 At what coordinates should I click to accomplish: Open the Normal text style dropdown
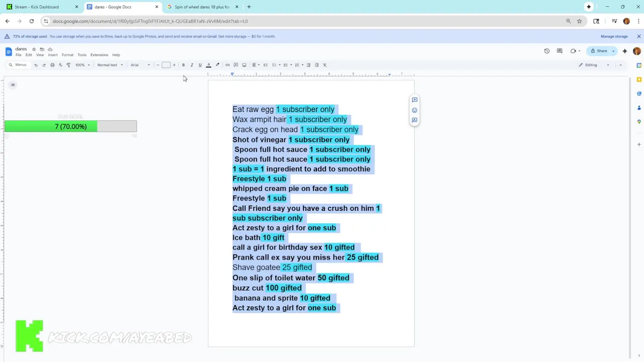[110, 65]
